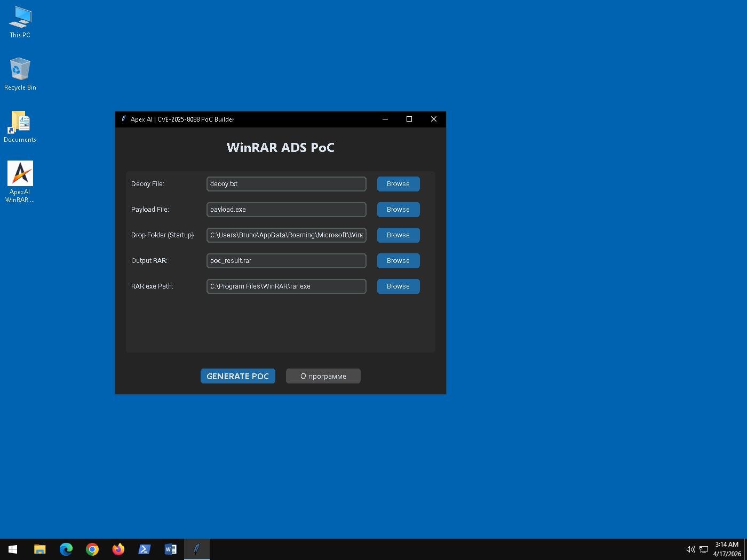
Task: Click the "Drop Folder (Startup):" label
Action: click(163, 235)
